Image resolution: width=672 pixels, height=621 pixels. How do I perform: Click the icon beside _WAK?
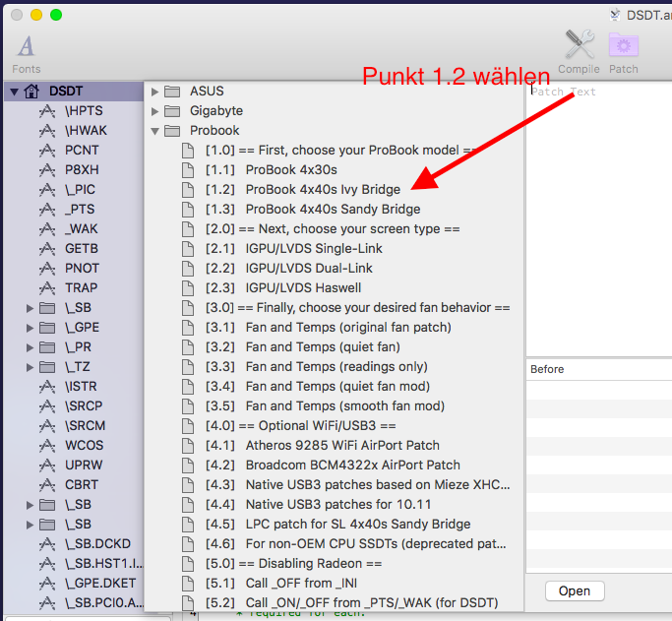pyautogui.click(x=47, y=229)
